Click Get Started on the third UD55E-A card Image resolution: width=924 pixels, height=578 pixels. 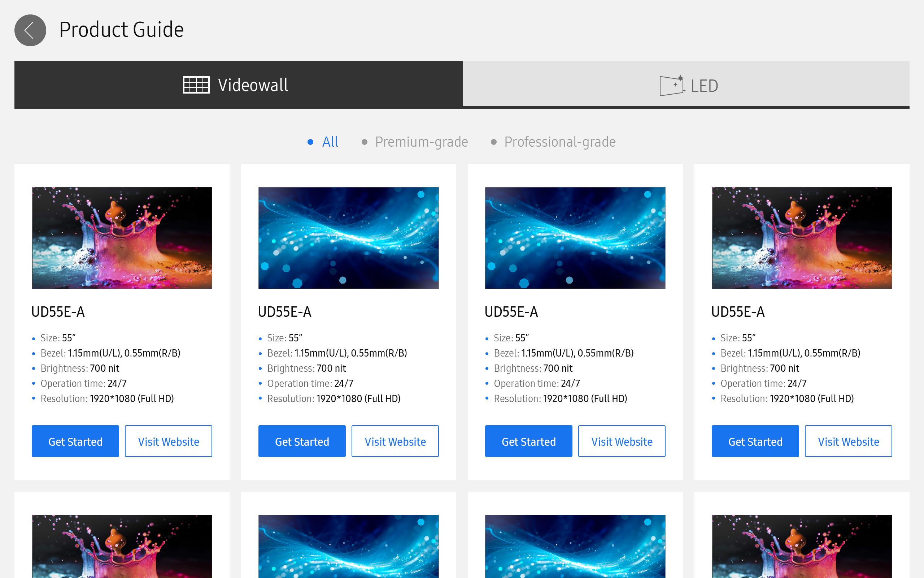(x=528, y=441)
